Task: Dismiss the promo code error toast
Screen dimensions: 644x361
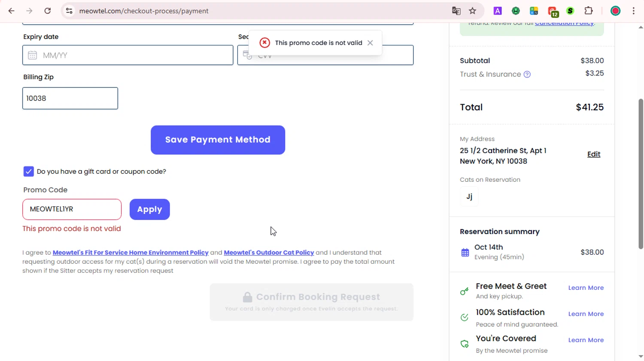Action: (370, 43)
